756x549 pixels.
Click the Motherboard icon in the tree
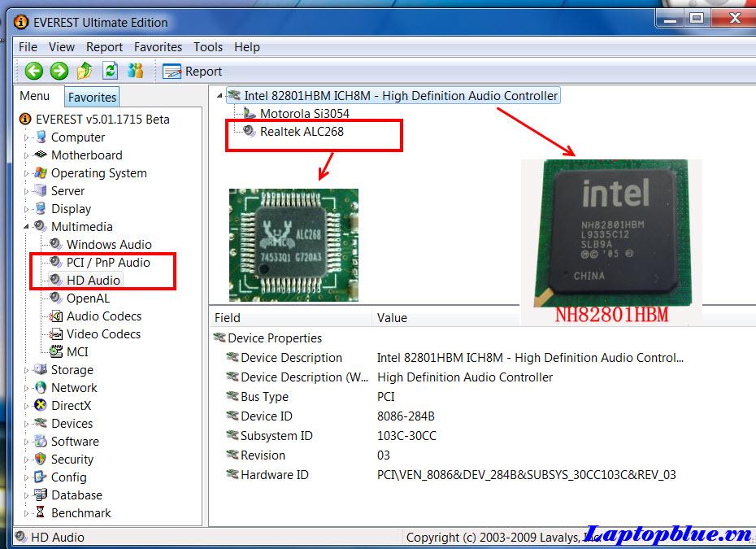(41, 155)
